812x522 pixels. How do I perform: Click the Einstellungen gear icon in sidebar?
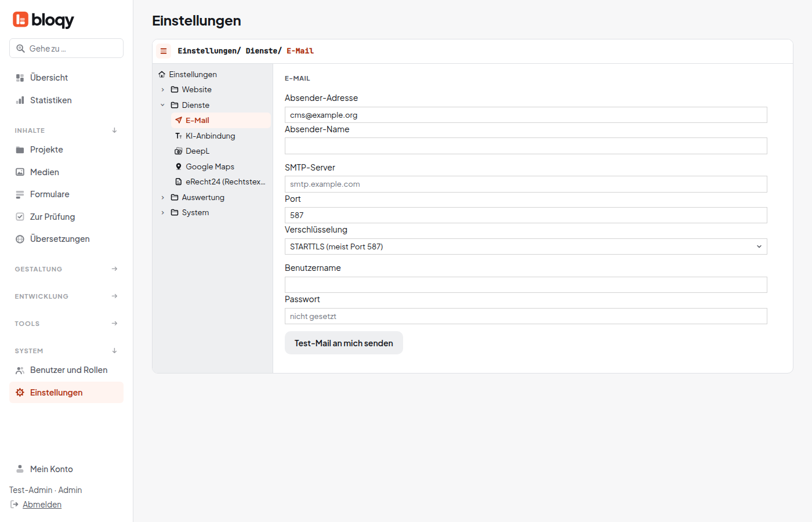tap(20, 393)
